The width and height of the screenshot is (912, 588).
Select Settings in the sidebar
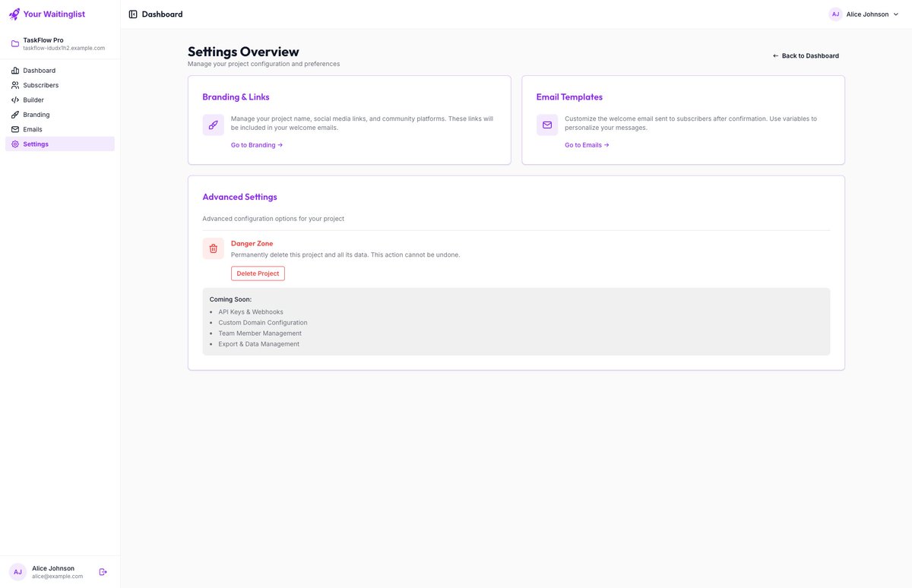(60, 144)
